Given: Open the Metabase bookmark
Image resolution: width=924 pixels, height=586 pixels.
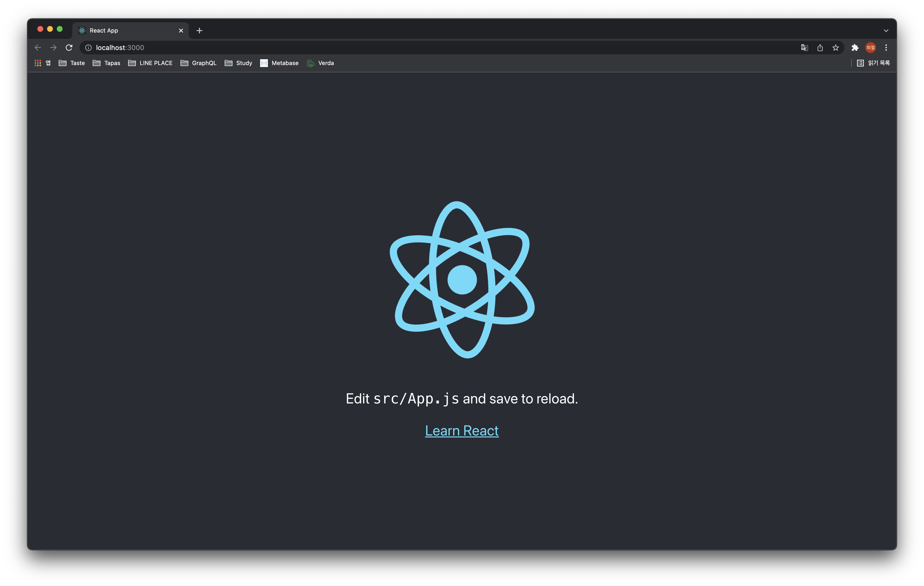Looking at the screenshot, I should click(279, 63).
